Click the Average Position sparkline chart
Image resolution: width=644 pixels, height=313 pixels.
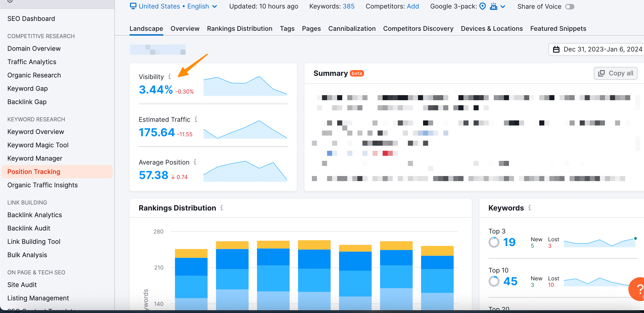pyautogui.click(x=245, y=171)
